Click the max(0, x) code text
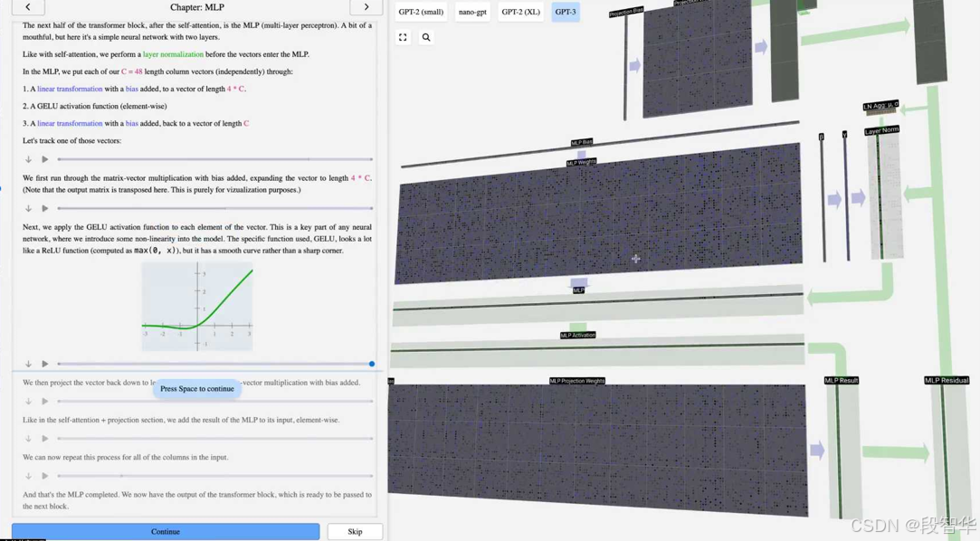The width and height of the screenshot is (980, 541). pyautogui.click(x=155, y=251)
